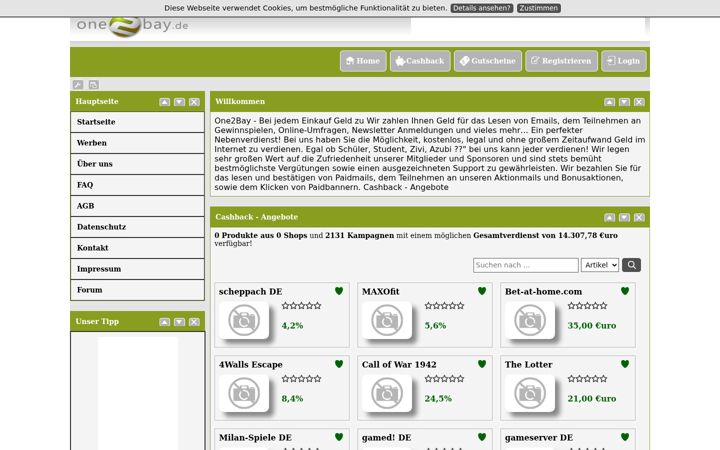This screenshot has width=720, height=450.
Task: Expand the Hauptseite panel with down arrow
Action: (180, 102)
